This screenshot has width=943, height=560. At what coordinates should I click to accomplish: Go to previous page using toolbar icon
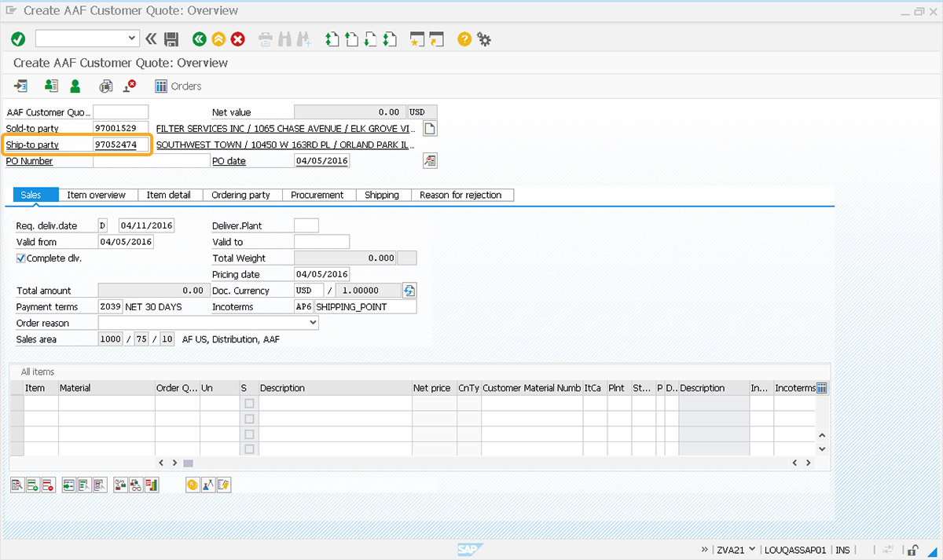tap(351, 38)
